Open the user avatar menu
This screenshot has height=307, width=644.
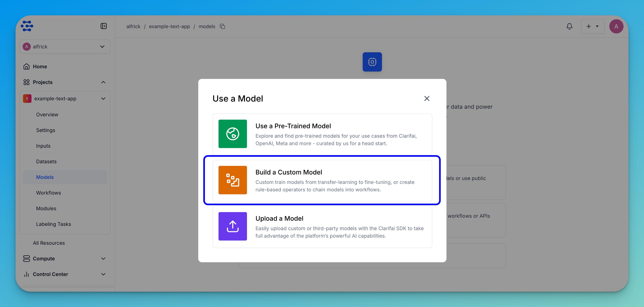(616, 27)
